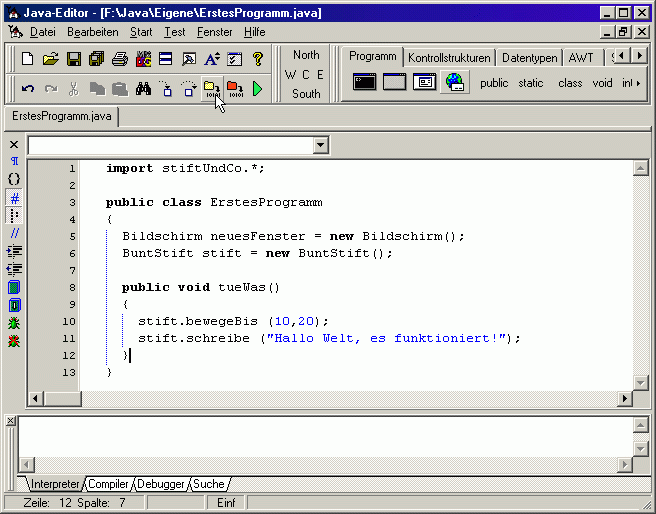Click the green Run program arrow
This screenshot has height=514, width=656.
point(257,89)
